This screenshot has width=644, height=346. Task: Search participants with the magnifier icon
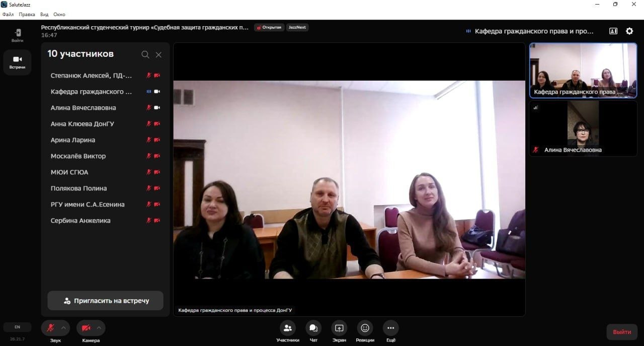[x=145, y=54]
